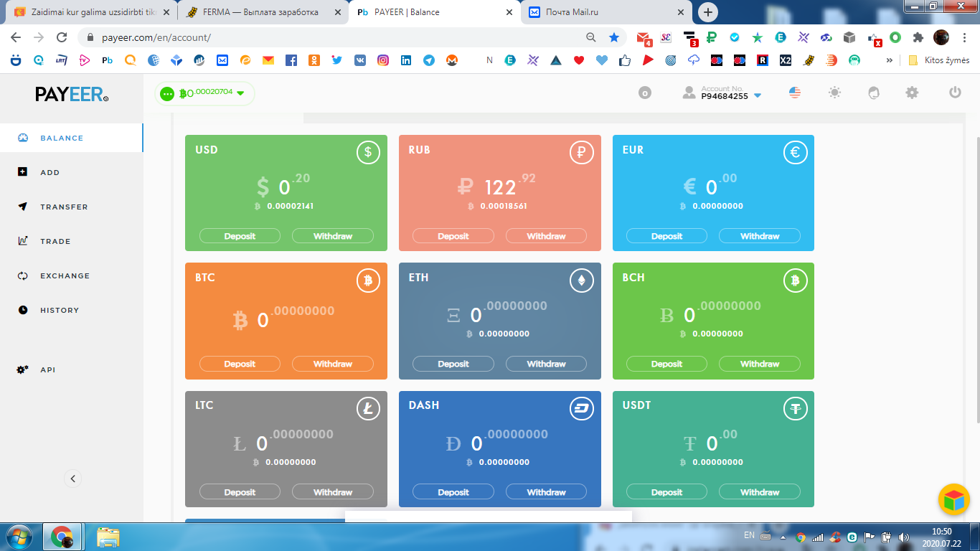Click the Tether icon on USDT card

pos(795,409)
